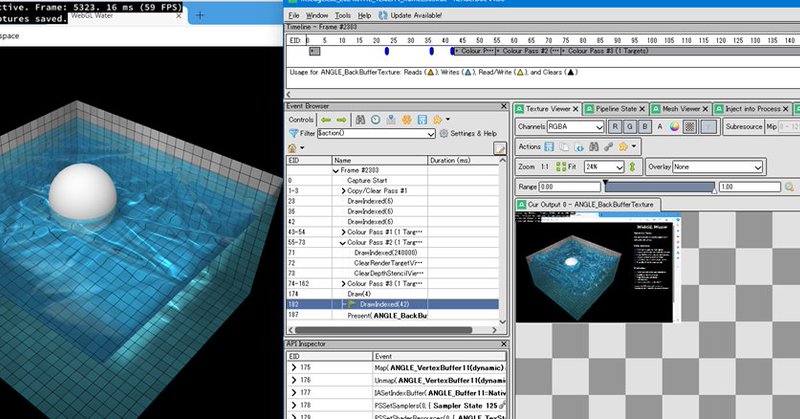Collapse the Colour Pass #2 node
Screen dimensions: 800x419
[343, 243]
